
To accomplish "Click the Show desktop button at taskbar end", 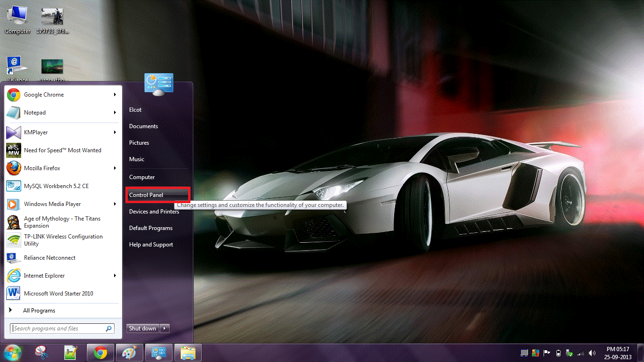I will click(640, 353).
